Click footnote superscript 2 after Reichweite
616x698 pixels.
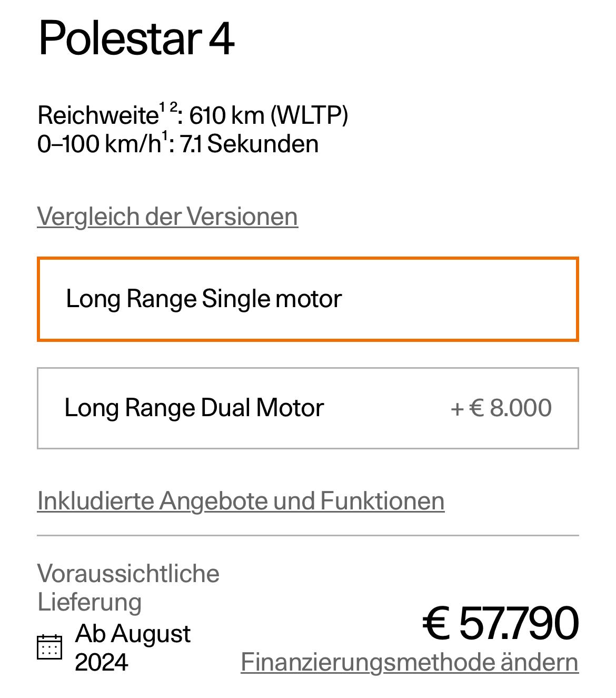[173, 107]
